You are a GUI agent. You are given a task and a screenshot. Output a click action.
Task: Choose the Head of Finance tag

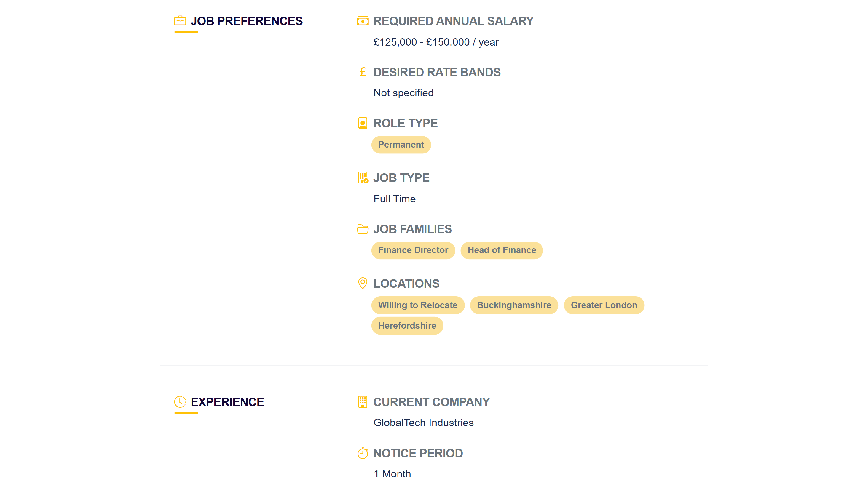pos(501,250)
